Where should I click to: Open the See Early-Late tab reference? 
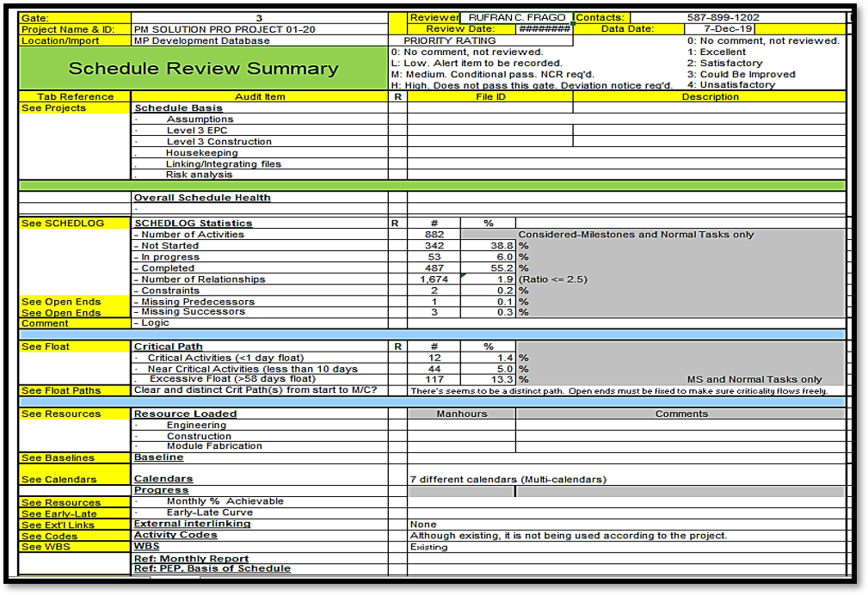coord(76,513)
